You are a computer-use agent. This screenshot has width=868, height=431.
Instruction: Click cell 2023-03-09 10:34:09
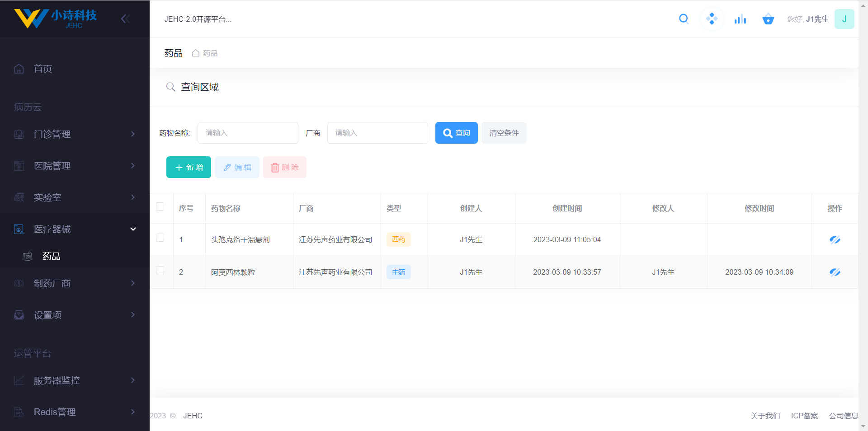pos(759,272)
